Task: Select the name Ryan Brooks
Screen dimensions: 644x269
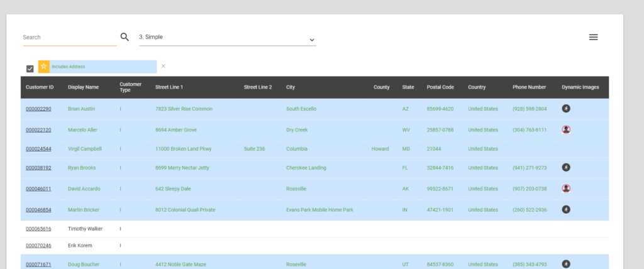Action: [82, 168]
